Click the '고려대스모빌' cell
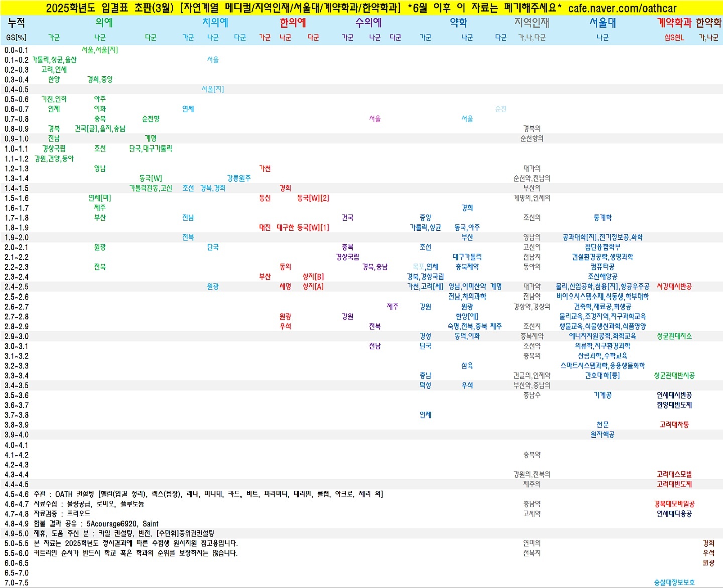 pos(674,474)
